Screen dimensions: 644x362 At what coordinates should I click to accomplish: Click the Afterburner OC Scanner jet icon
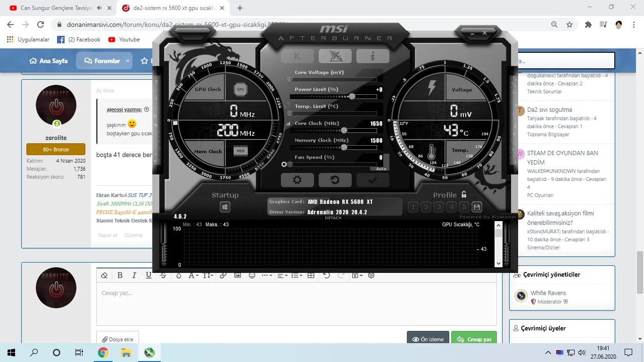335,56
